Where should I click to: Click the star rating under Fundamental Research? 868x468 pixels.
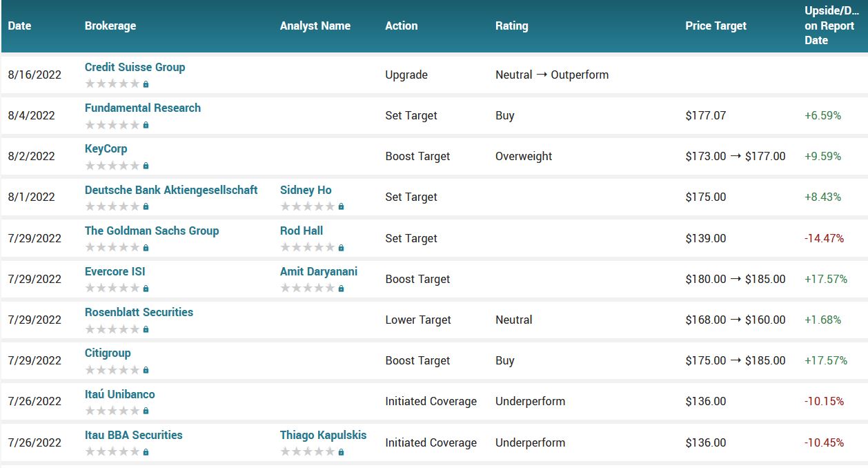point(112,125)
